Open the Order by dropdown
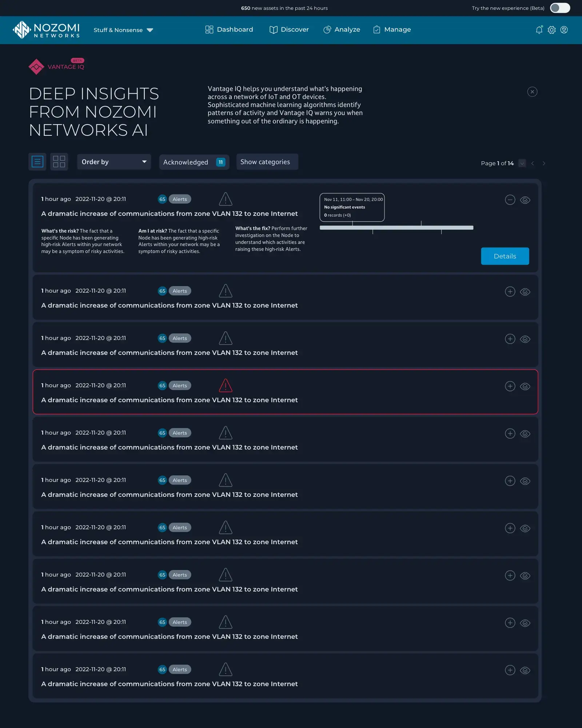 [x=114, y=162]
